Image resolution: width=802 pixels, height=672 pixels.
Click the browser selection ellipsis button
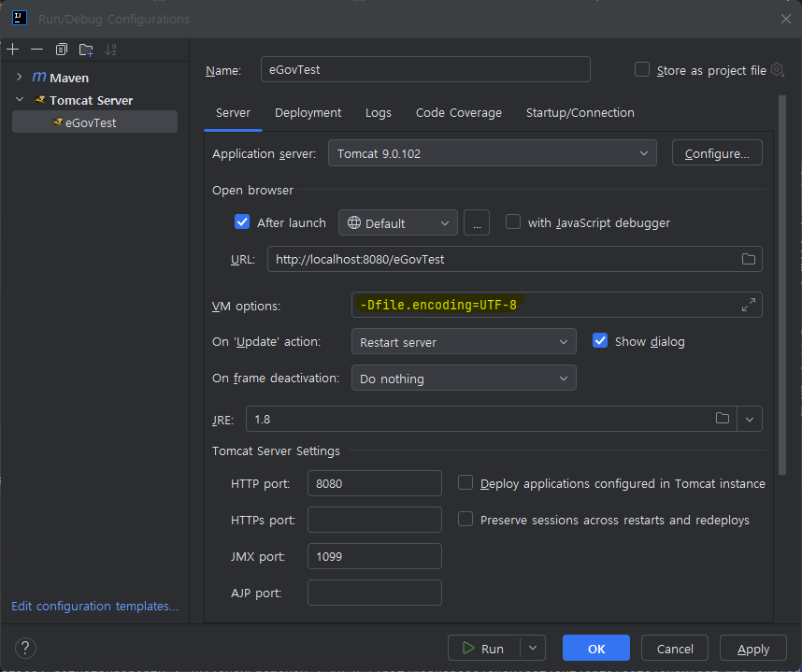pyautogui.click(x=477, y=223)
